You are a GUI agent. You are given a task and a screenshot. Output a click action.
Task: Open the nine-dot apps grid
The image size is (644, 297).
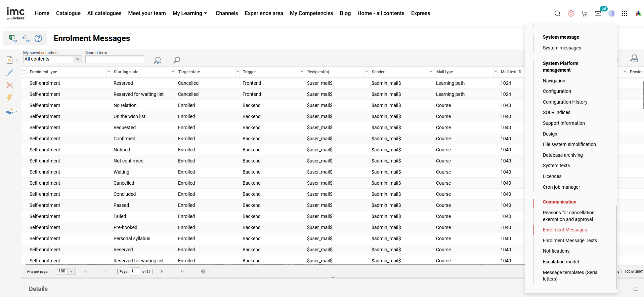(x=625, y=13)
